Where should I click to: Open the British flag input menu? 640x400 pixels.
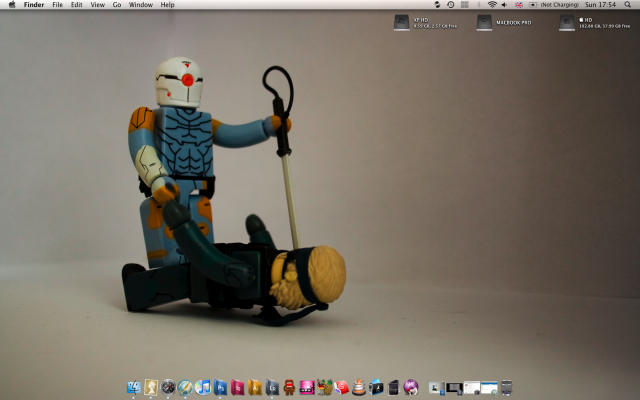point(519,4)
